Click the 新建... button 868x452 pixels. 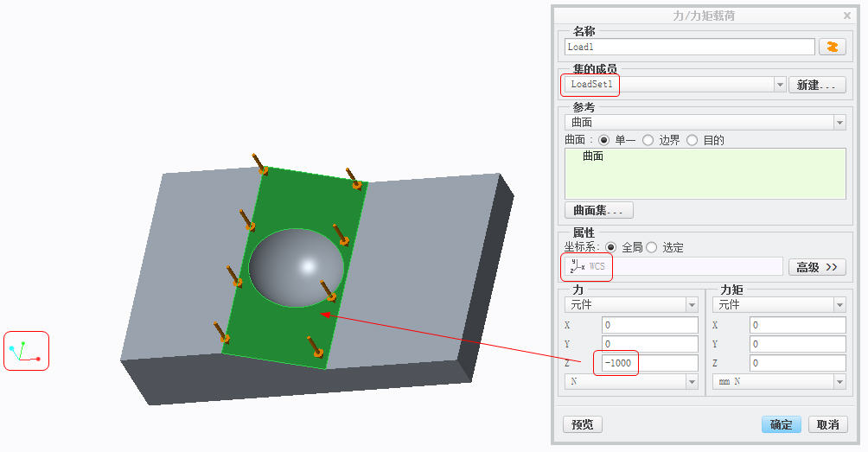[816, 85]
